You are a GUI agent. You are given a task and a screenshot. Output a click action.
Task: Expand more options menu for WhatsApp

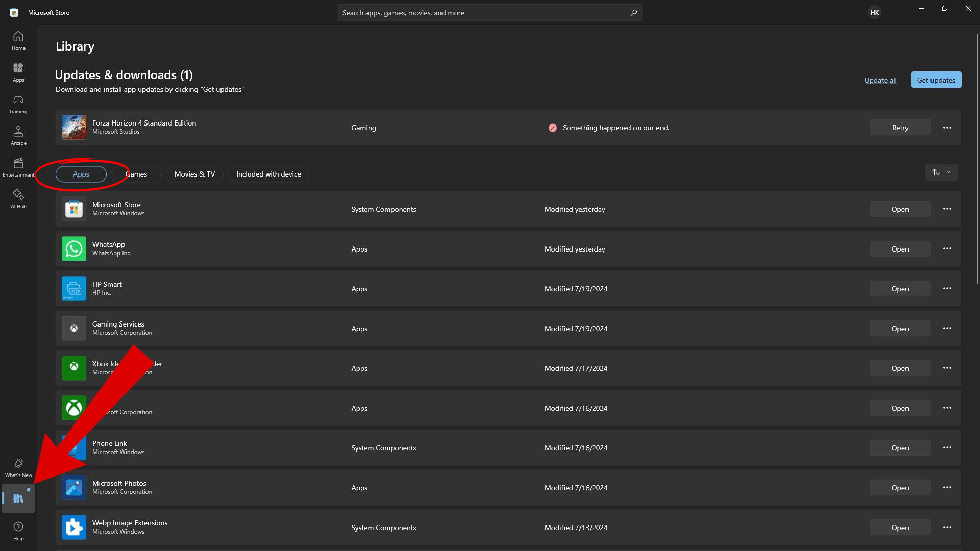tap(947, 249)
